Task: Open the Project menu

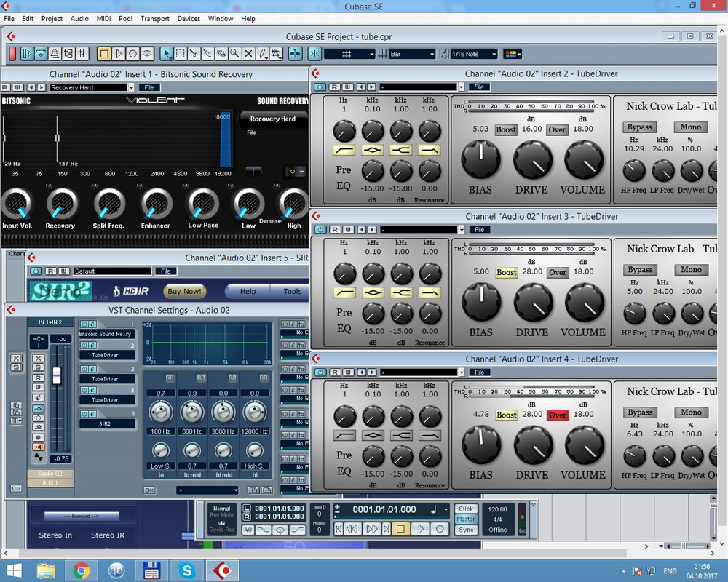Action: (52, 19)
